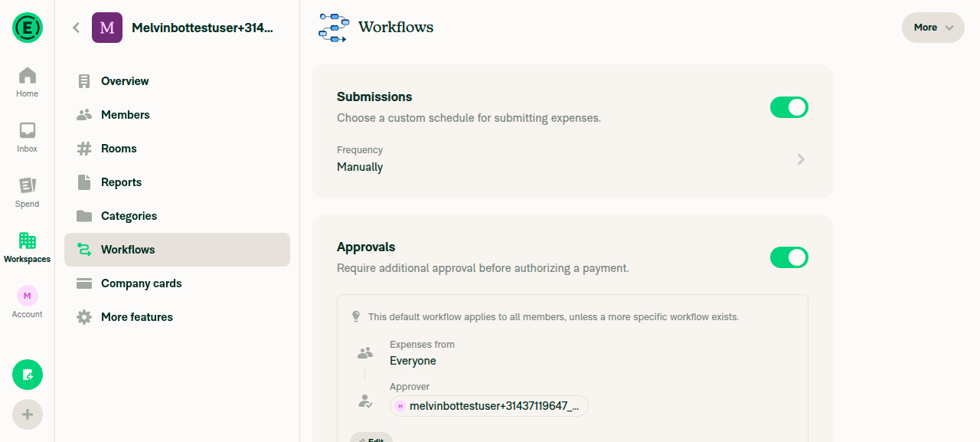Image resolution: width=980 pixels, height=442 pixels.
Task: Open the Reports menu item
Action: pyautogui.click(x=178, y=182)
